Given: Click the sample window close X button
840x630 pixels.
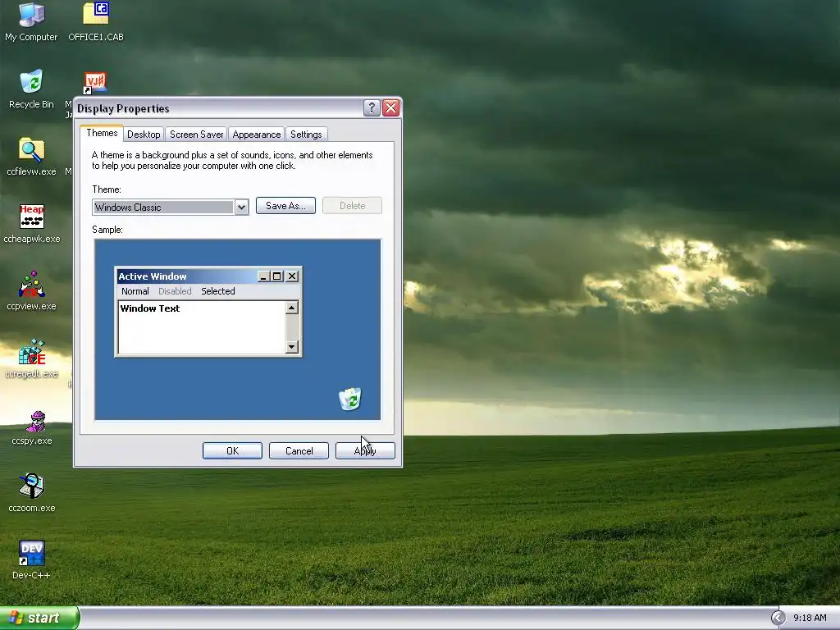Looking at the screenshot, I should click(292, 276).
